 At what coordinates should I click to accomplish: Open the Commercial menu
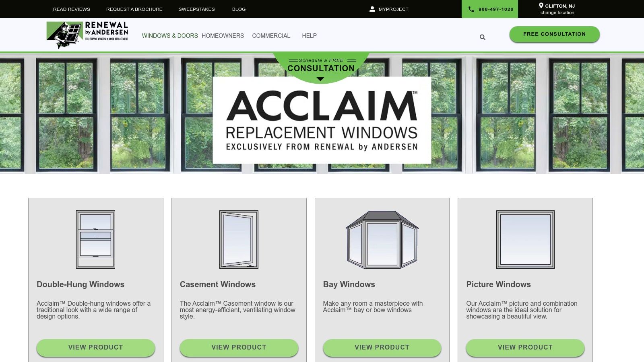(x=271, y=36)
